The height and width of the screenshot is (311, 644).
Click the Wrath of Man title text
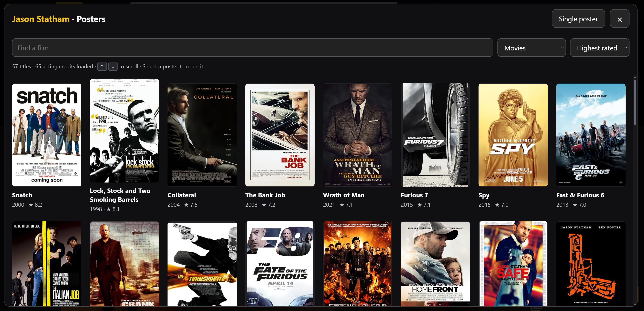pos(344,195)
